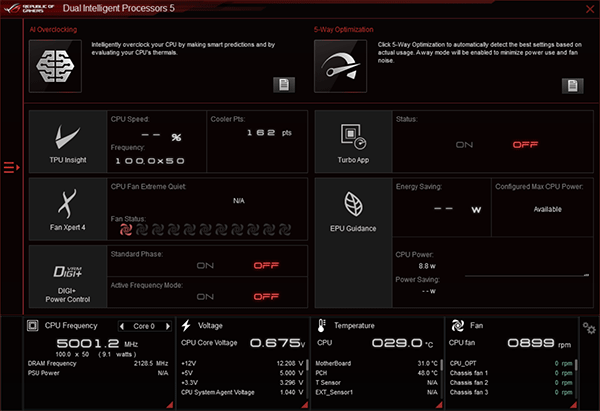Switch to next CPU core

[x=167, y=326]
